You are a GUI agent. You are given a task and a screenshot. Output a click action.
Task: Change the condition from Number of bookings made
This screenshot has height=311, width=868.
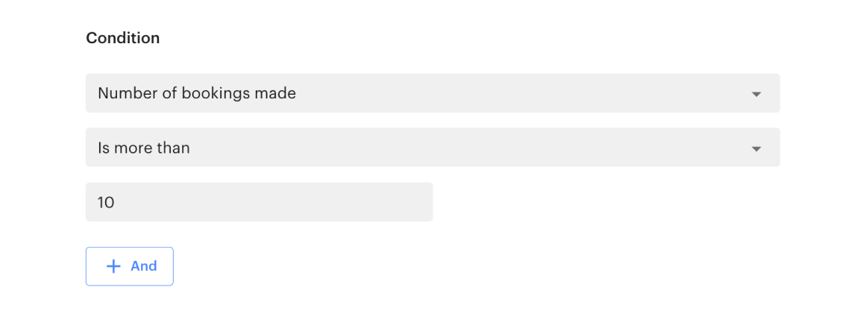click(x=433, y=93)
